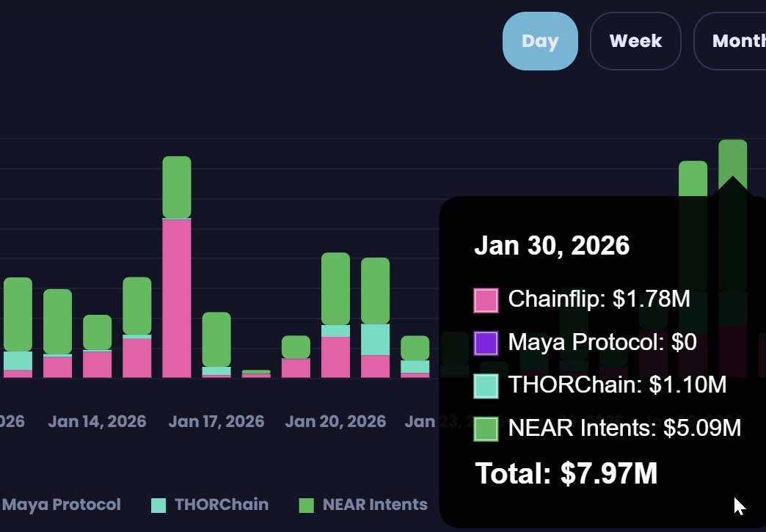
Task: Click the Jan 14, 2026 axis label
Action: [x=96, y=421]
